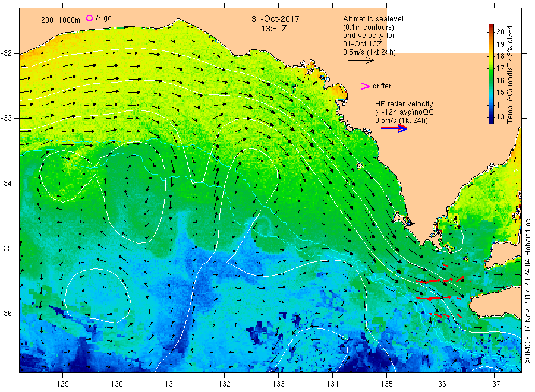The width and height of the screenshot is (535, 392).
Task: Click the colorbar tick label 19
Action: tap(500, 44)
